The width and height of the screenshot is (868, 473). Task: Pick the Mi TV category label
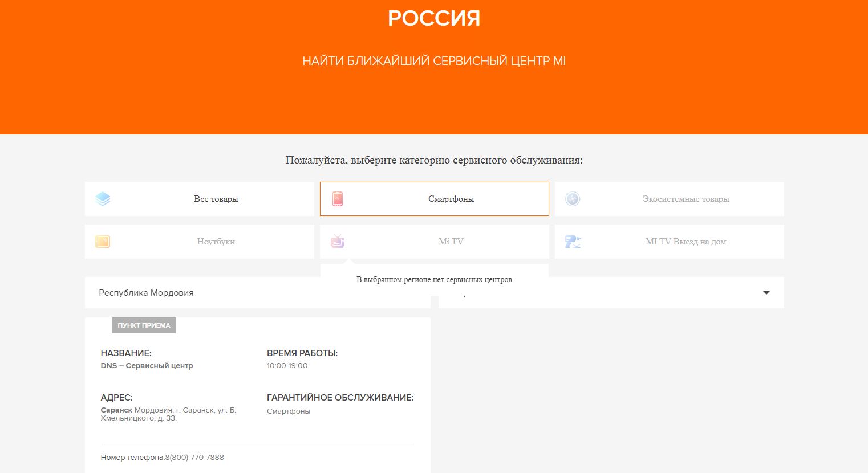(451, 242)
